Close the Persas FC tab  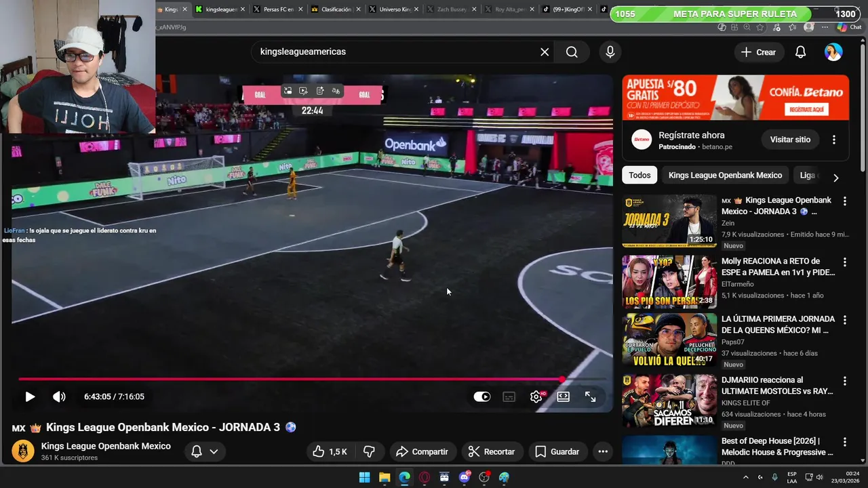pos(300,9)
